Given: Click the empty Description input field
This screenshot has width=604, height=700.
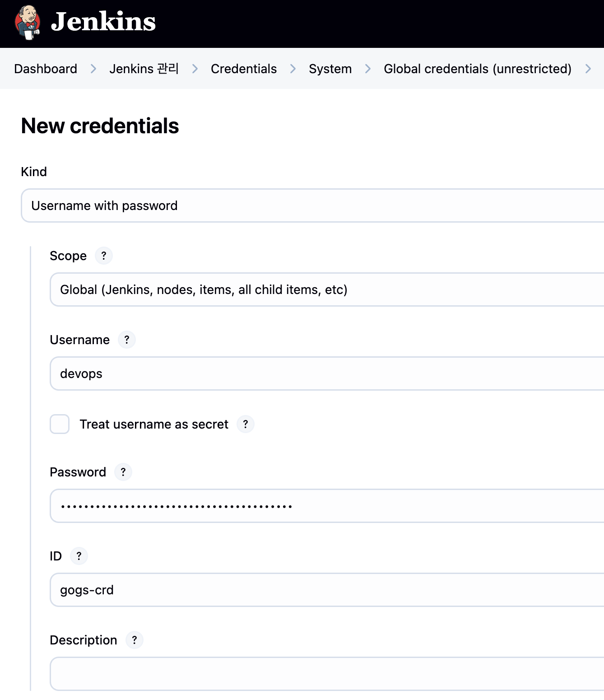Looking at the screenshot, I should 327,674.
